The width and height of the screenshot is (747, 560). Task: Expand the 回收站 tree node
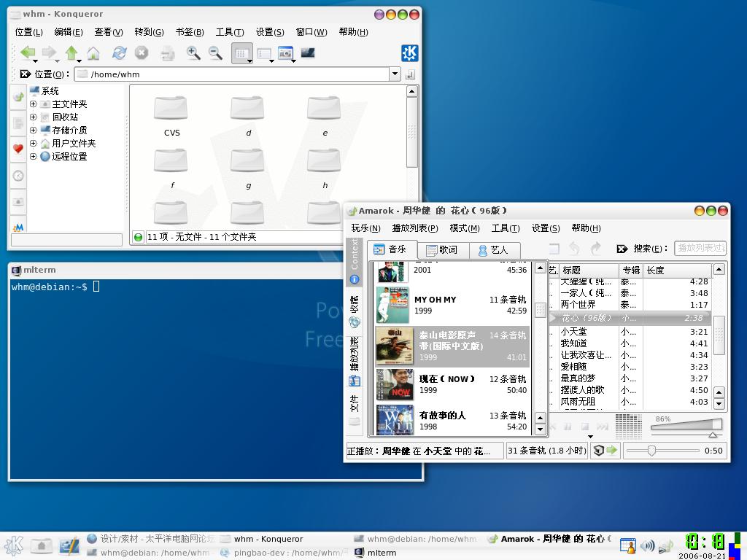[33, 117]
